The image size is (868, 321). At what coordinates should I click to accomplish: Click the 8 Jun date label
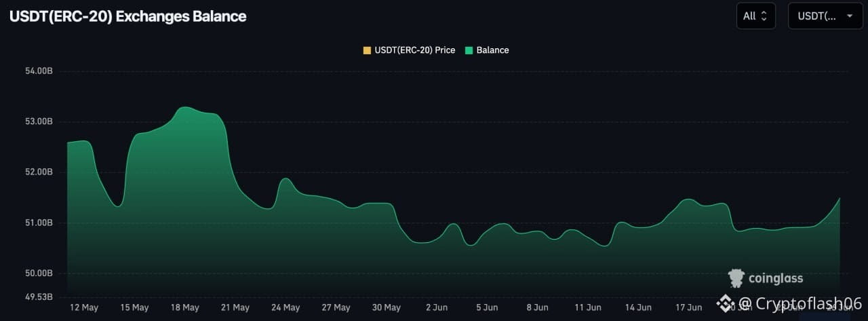[537, 307]
